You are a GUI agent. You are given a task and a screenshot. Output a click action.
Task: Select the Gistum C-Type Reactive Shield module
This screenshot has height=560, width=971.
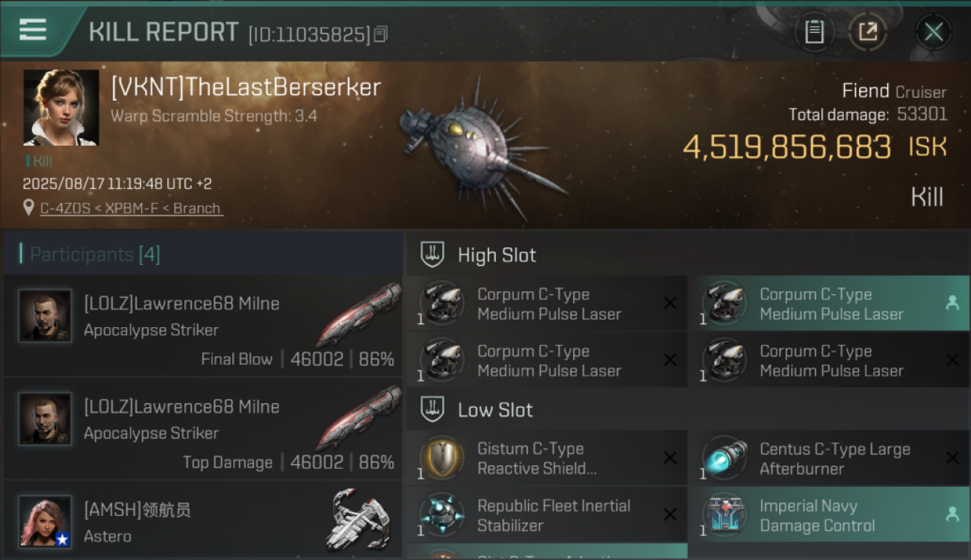point(547,458)
